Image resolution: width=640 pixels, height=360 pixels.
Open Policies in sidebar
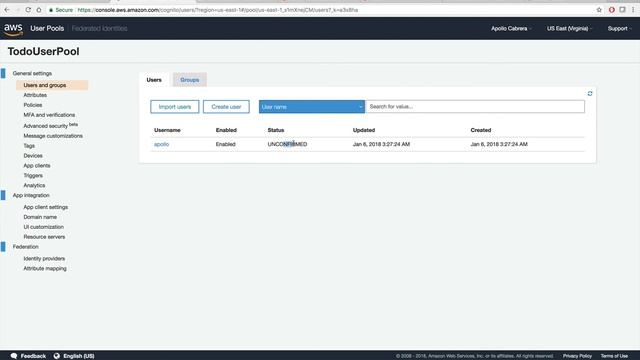33,105
